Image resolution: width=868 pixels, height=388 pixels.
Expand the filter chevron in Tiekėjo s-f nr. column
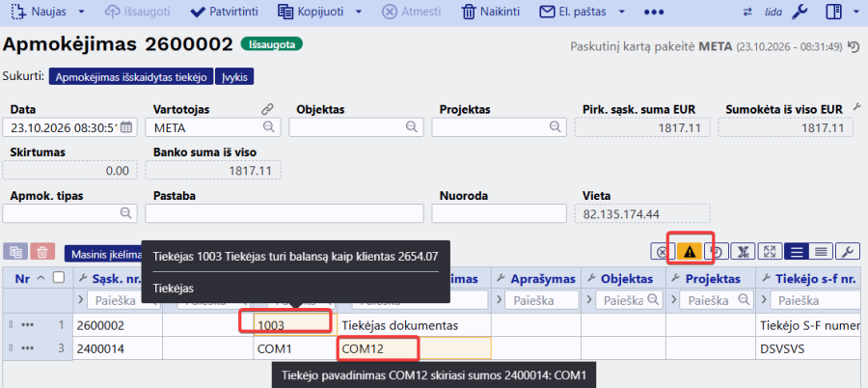pyautogui.click(x=765, y=300)
